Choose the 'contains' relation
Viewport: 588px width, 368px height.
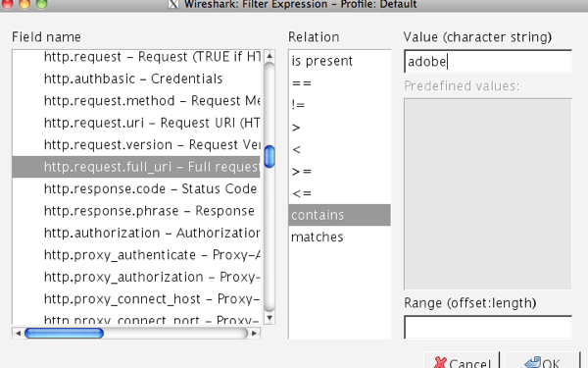click(x=339, y=215)
